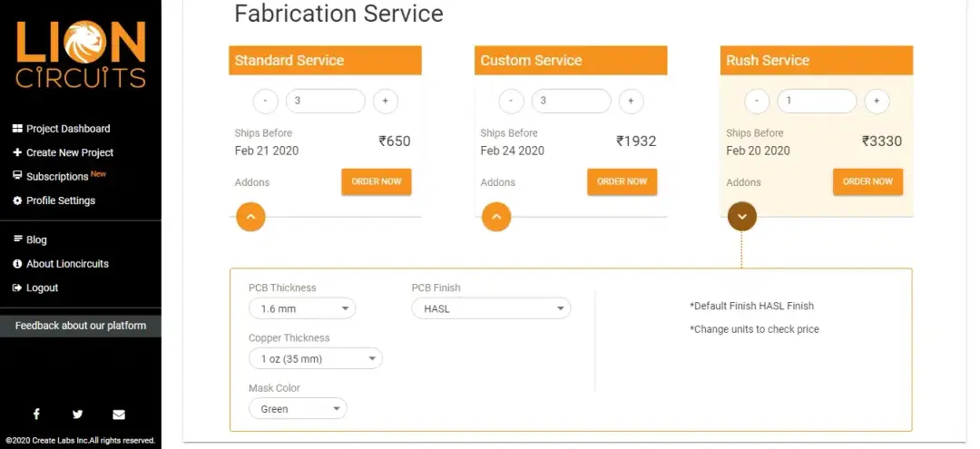The height and width of the screenshot is (449, 980).
Task: Click the Twitter bird icon
Action: coord(77,414)
